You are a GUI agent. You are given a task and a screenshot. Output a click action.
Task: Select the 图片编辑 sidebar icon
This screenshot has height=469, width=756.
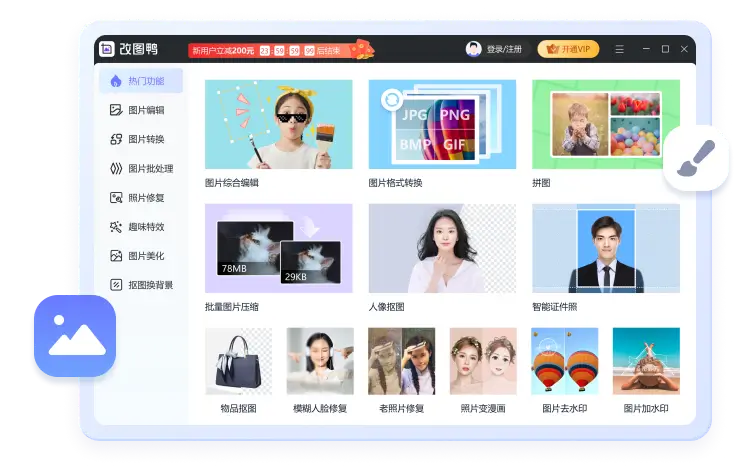116,110
